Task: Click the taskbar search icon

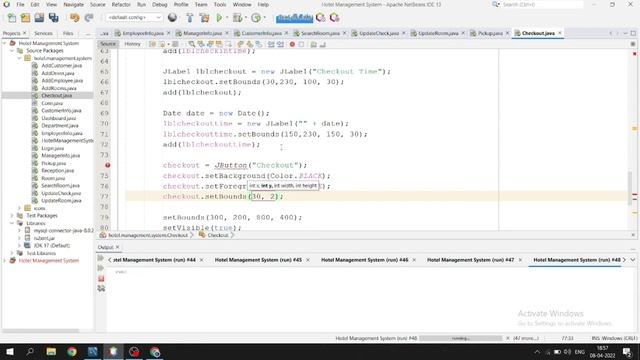Action: [x=30, y=351]
